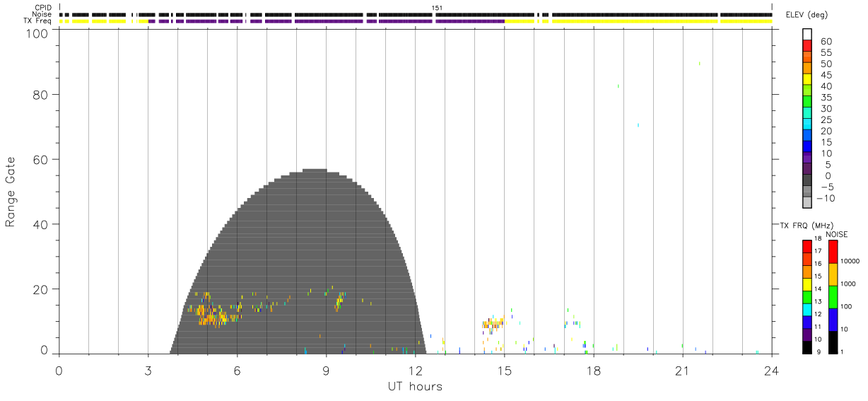The height and width of the screenshot is (401, 868).
Task: Select the 'CPID' label at top left
Action: click(44, 8)
